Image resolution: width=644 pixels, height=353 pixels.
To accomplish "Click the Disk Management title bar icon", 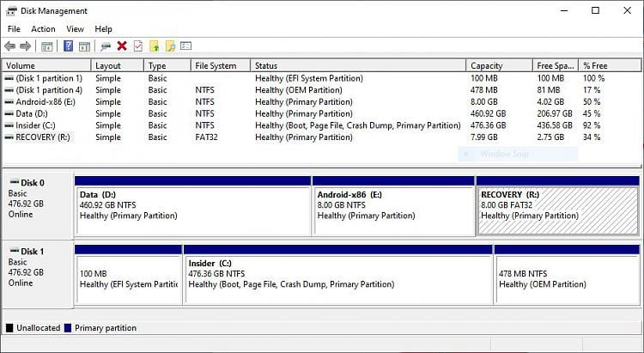I will click(x=11, y=10).
